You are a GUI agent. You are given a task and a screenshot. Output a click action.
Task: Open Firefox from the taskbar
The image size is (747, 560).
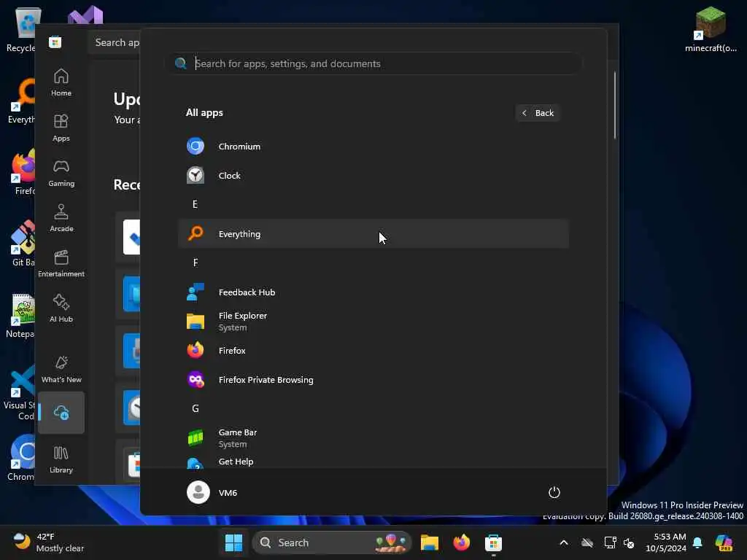pyautogui.click(x=461, y=542)
